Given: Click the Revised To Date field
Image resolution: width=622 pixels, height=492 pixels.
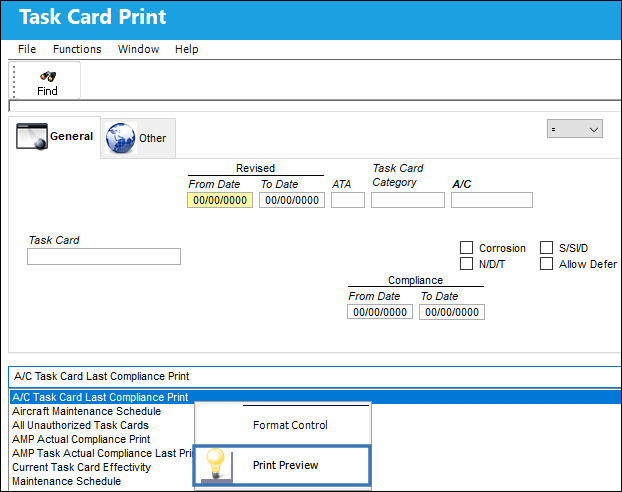Looking at the screenshot, I should (x=292, y=200).
